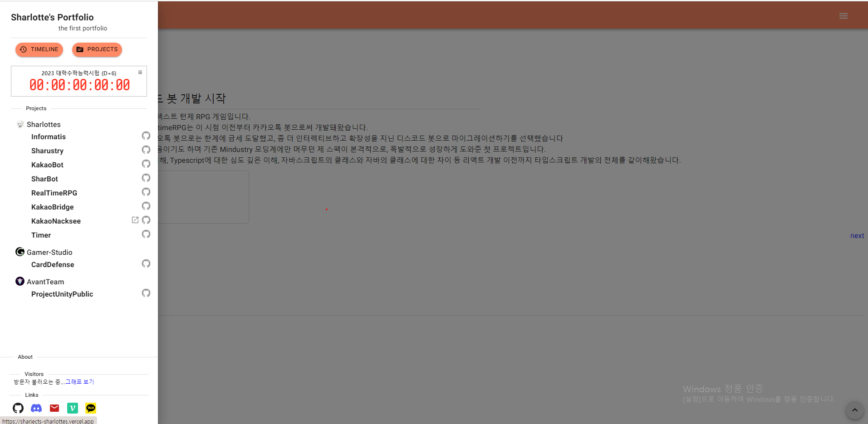
Task: Open GitHub repo for ProjectUnityPublic
Action: 146,293
